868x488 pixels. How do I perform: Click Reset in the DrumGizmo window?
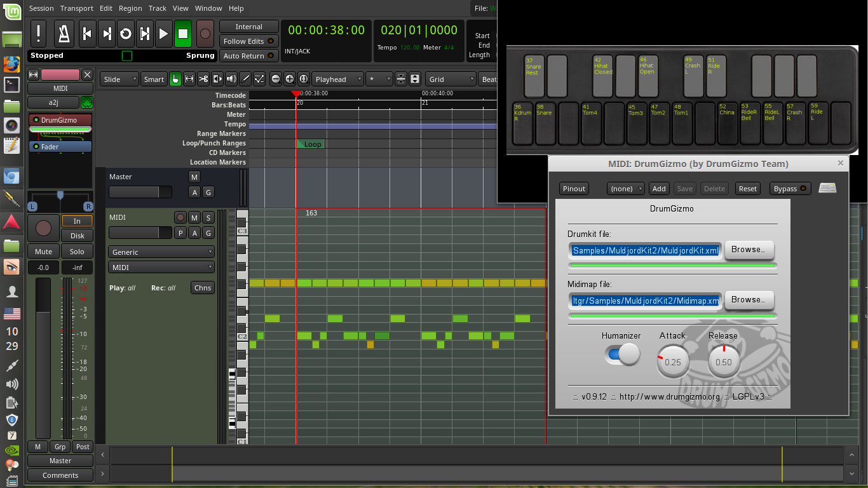[x=748, y=189]
